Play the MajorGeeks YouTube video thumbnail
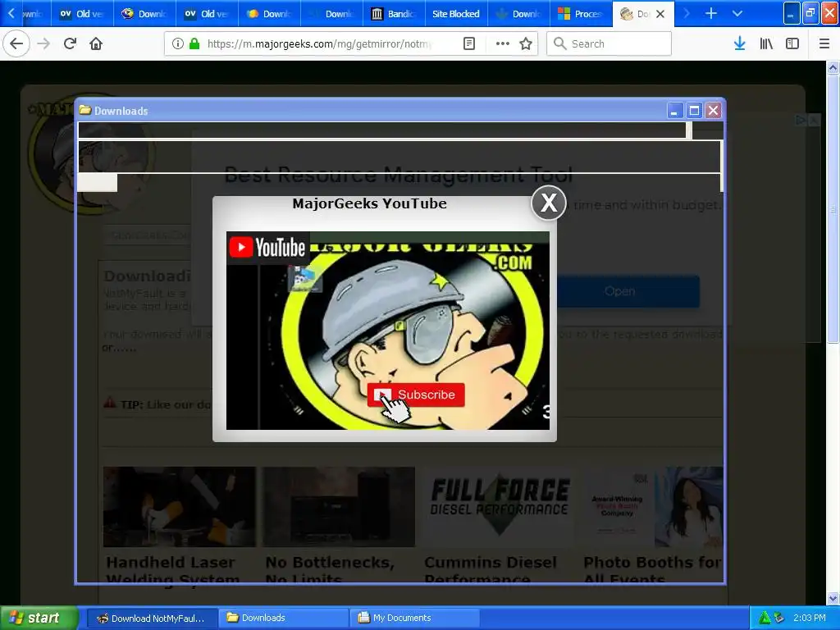The width and height of the screenshot is (840, 630). coord(388,331)
